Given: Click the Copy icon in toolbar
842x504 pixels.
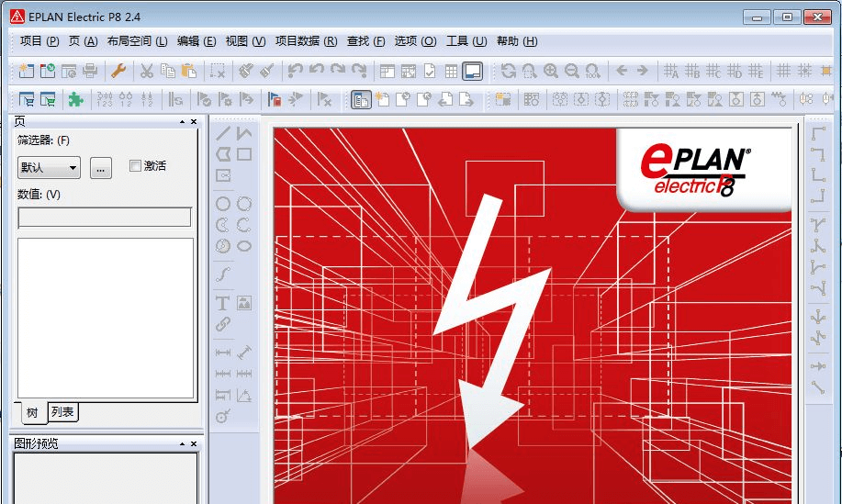Looking at the screenshot, I should click(x=167, y=71).
